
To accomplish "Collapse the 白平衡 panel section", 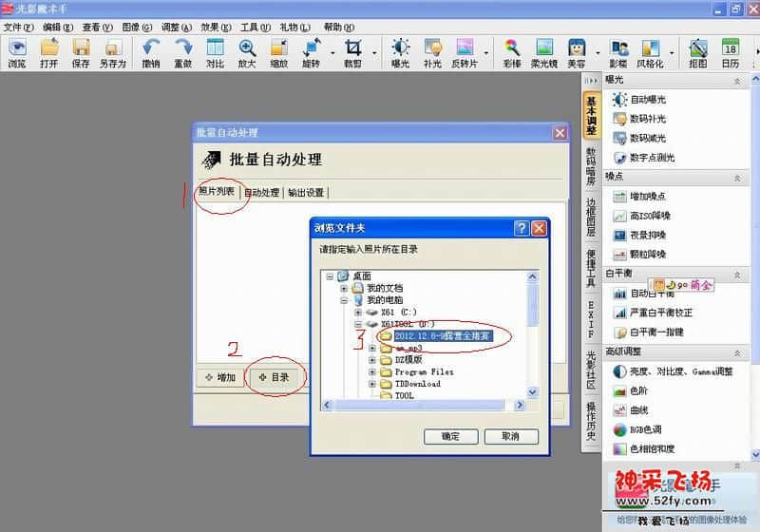I will pos(737,275).
